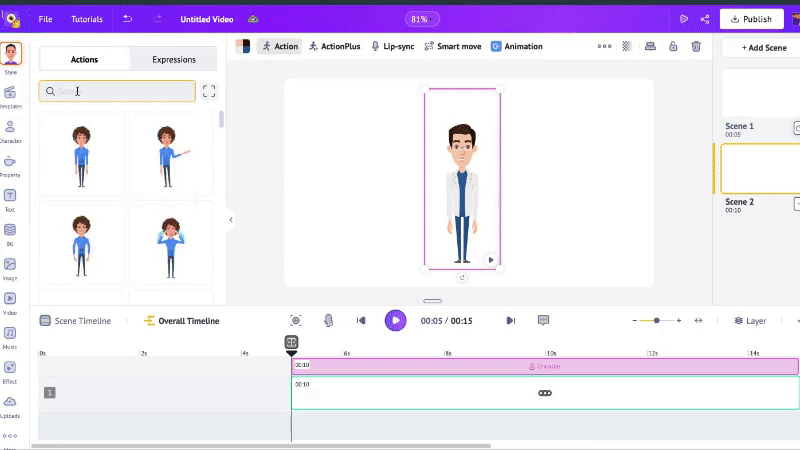
Task: Click the undo arrow in the header
Action: (126, 19)
